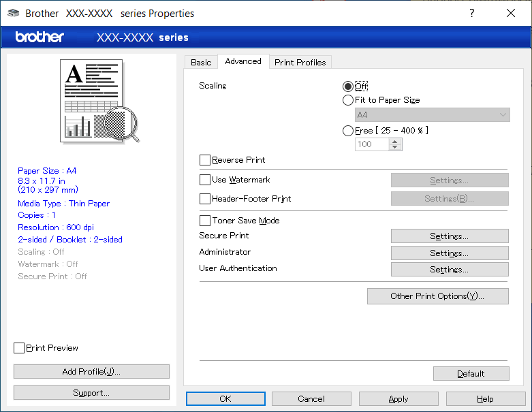Image resolution: width=532 pixels, height=412 pixels.
Task: Enable Use Watermark checkbox
Action: tap(205, 180)
